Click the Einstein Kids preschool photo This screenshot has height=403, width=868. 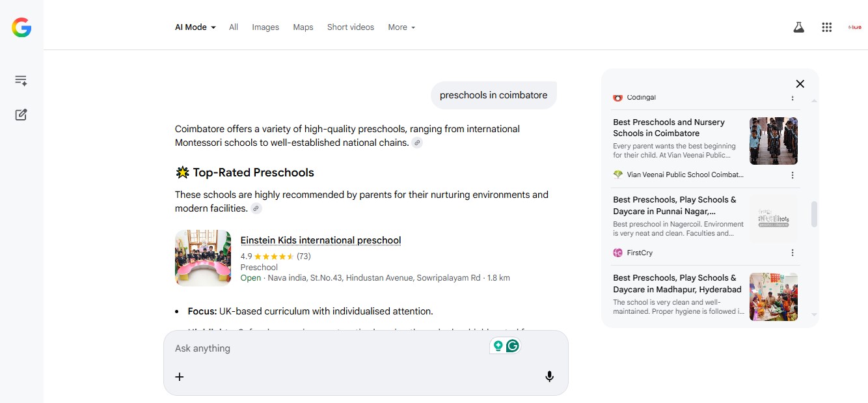click(x=203, y=258)
